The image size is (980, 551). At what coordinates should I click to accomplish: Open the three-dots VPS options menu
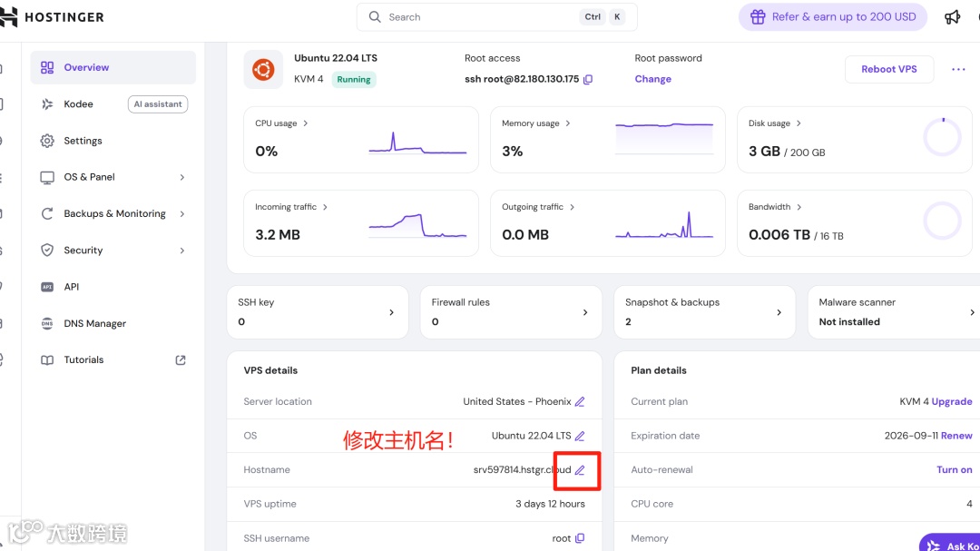958,69
